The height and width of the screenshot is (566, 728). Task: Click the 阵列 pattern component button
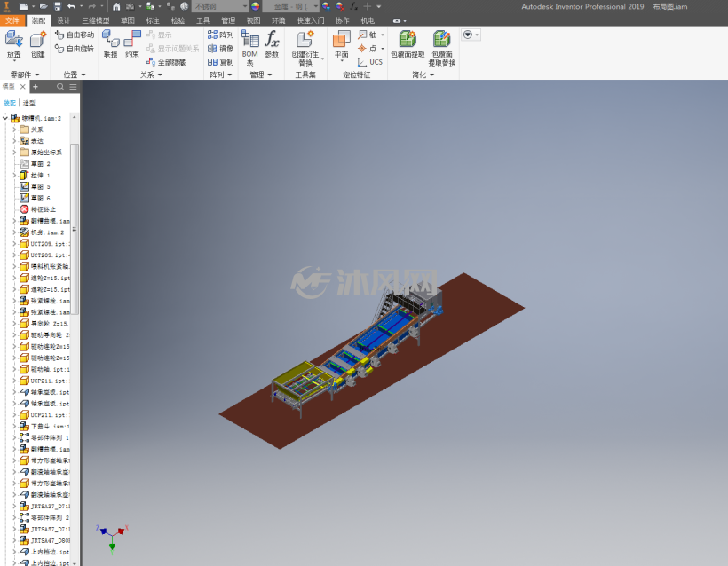220,35
